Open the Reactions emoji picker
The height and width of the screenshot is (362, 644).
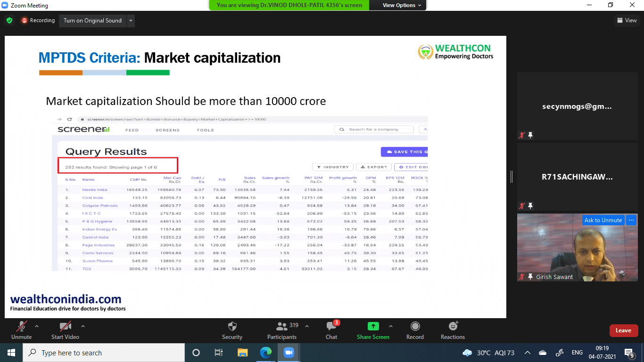tap(453, 327)
